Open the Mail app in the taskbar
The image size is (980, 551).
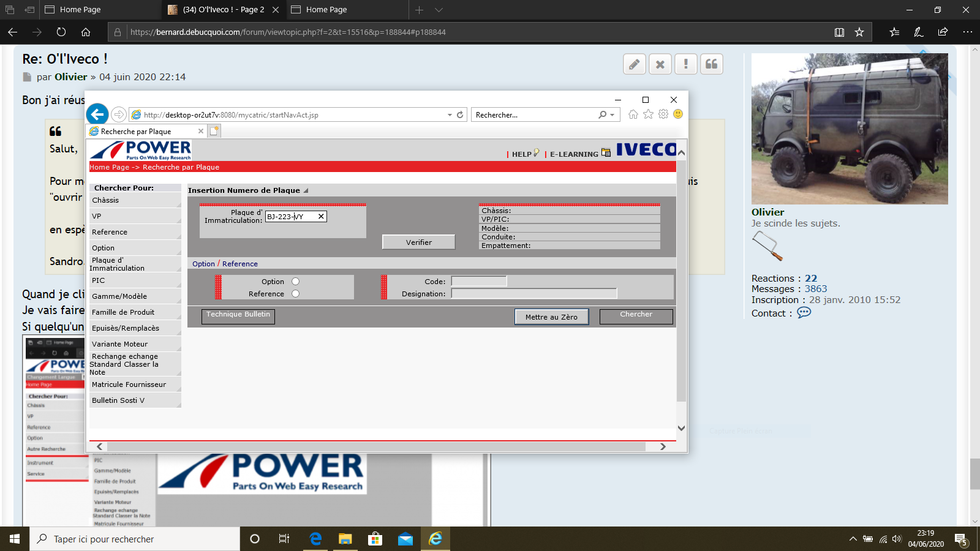[405, 539]
